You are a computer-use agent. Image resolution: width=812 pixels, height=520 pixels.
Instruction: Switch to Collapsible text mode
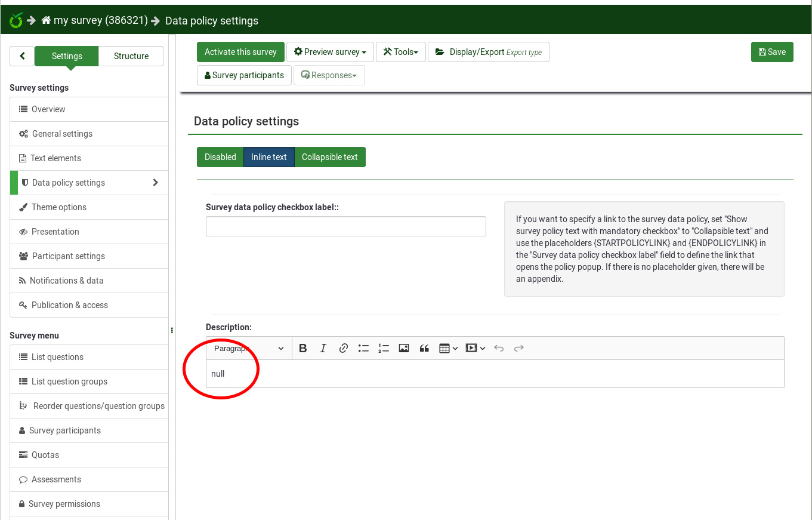point(329,157)
